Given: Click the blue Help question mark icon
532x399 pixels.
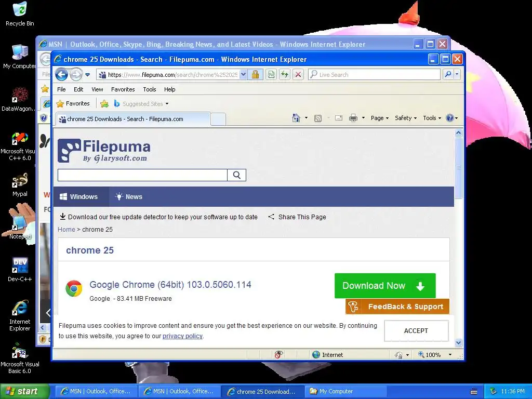Looking at the screenshot, I should (450, 118).
